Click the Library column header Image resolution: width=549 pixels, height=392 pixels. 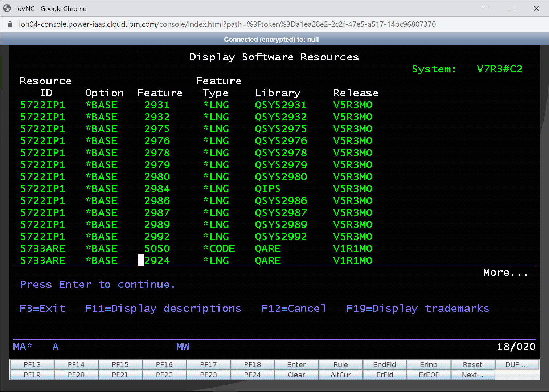(x=278, y=93)
